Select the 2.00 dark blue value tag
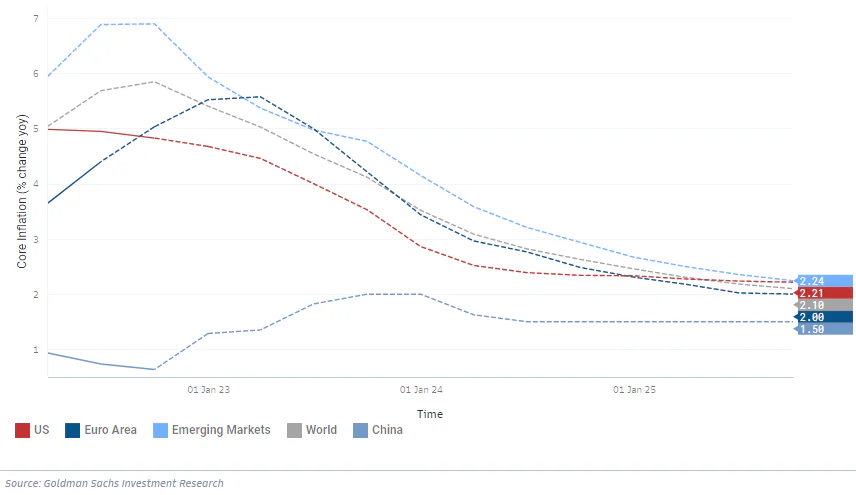Viewport: 856px width, 495px height. coord(823,317)
